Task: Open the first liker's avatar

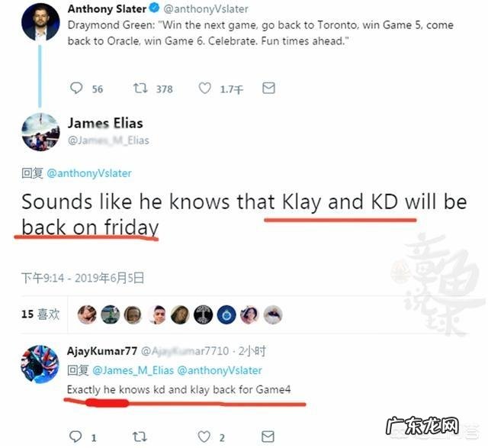Action: click(87, 314)
